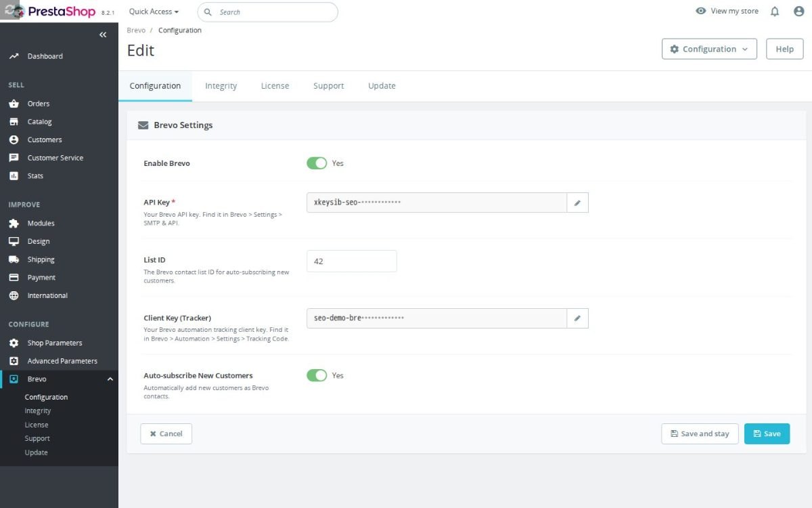Switch to the Support tab

click(x=329, y=86)
